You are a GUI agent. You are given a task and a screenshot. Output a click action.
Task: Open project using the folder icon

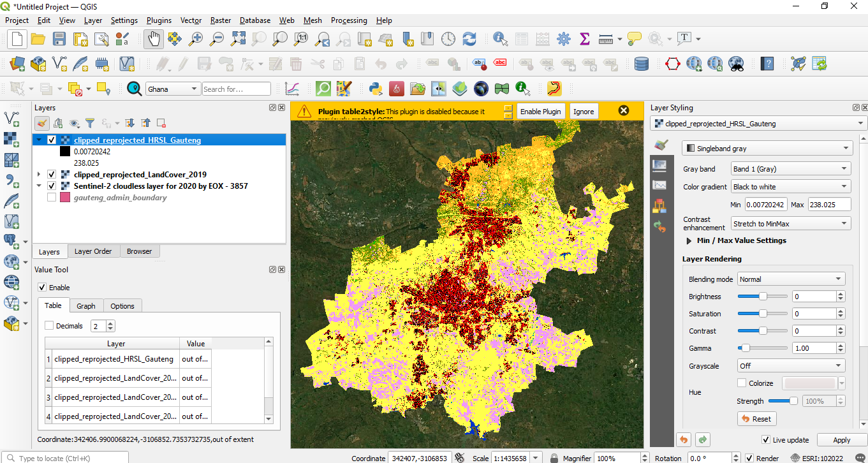point(38,40)
